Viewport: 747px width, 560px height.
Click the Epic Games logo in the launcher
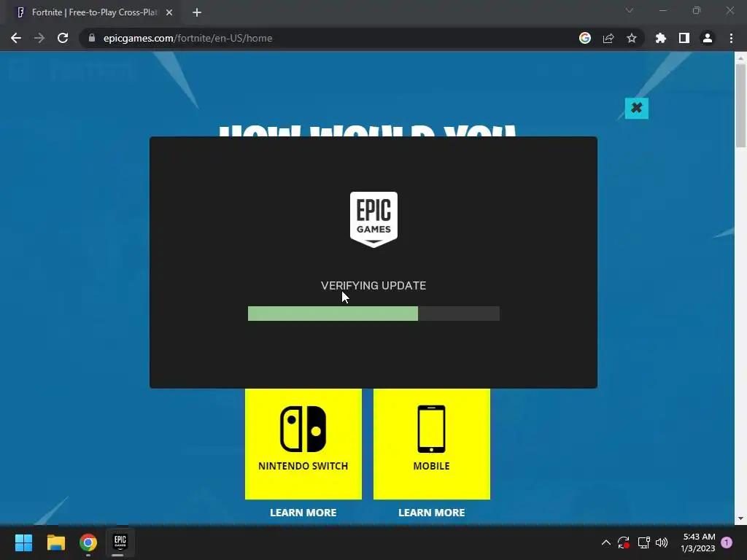(x=373, y=219)
